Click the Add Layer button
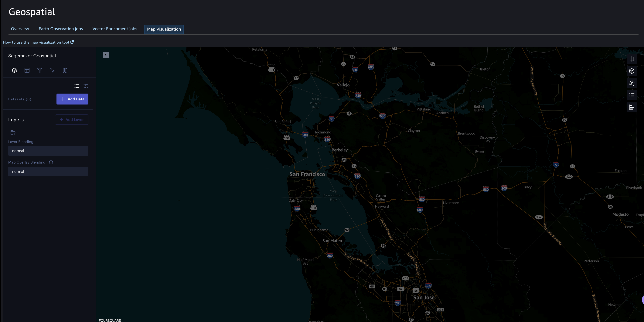The width and height of the screenshot is (644, 322). tap(72, 120)
